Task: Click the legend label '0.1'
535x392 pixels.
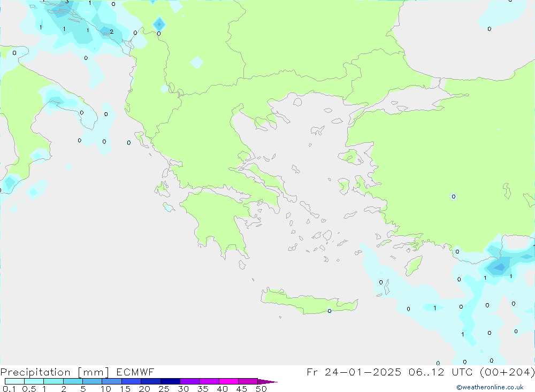Action: 9,389
